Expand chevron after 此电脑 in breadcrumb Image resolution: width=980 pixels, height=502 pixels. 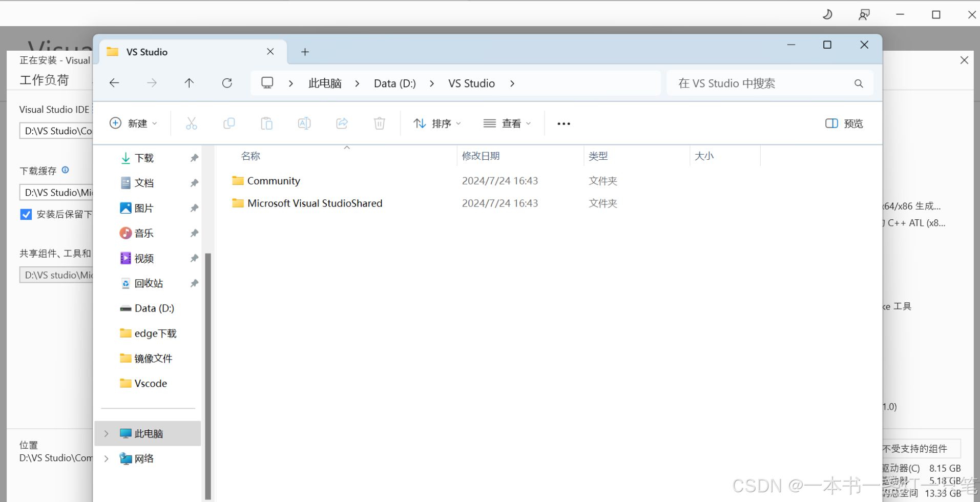point(357,83)
